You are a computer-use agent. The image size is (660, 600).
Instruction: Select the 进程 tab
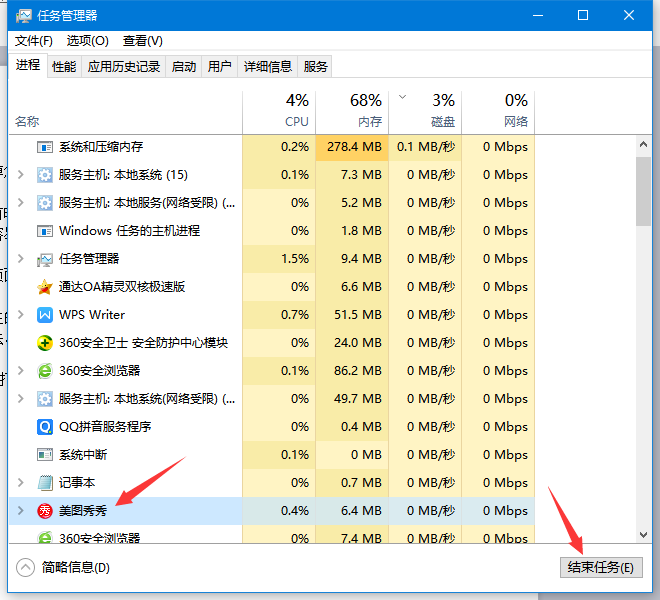(28, 65)
